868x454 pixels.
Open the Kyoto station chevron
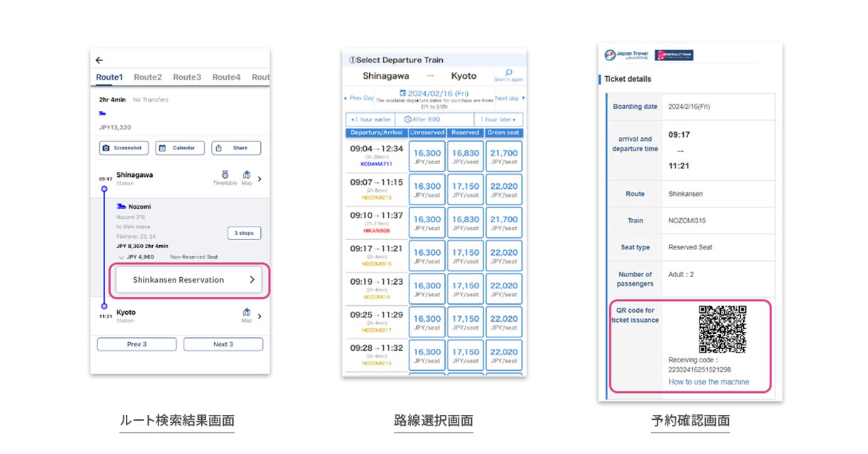pyautogui.click(x=259, y=316)
